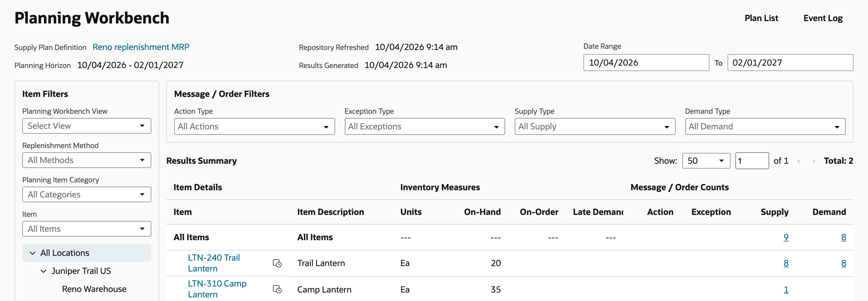Click the Trail Lantern on-hand value 20
868x301 pixels.
[496, 263]
